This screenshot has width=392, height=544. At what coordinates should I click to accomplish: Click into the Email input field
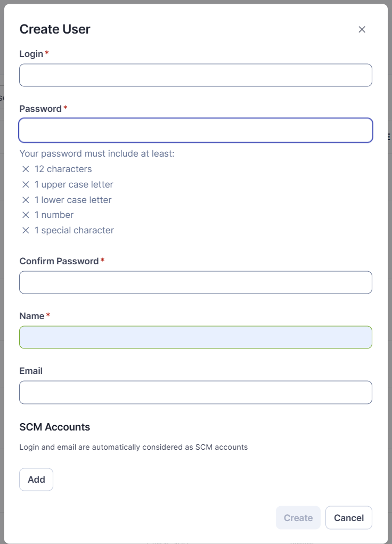[196, 392]
